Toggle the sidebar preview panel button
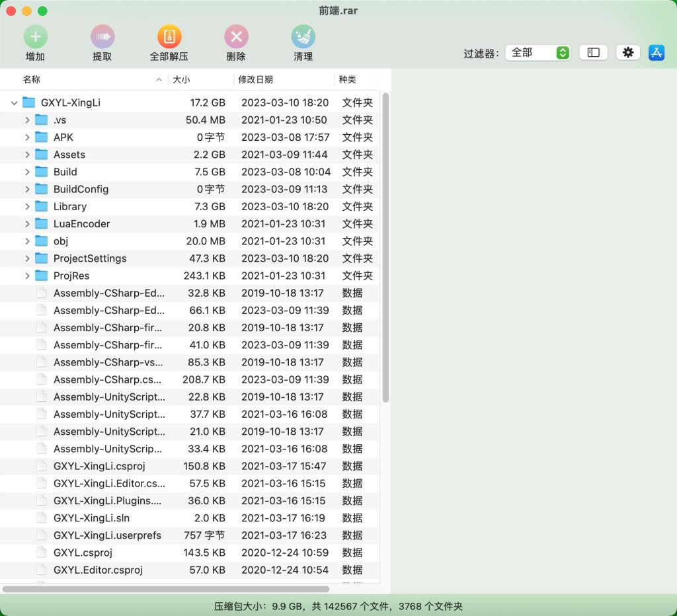 click(x=593, y=52)
